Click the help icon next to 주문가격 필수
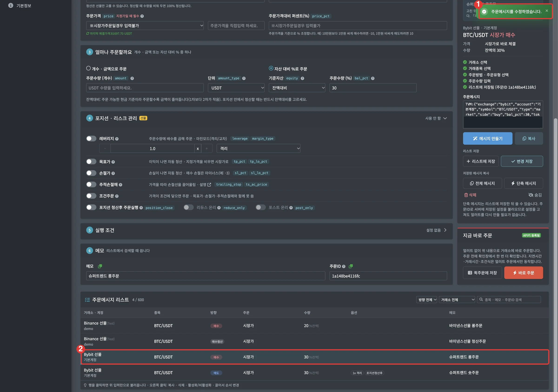The height and width of the screenshot is (392, 558). tap(142, 16)
